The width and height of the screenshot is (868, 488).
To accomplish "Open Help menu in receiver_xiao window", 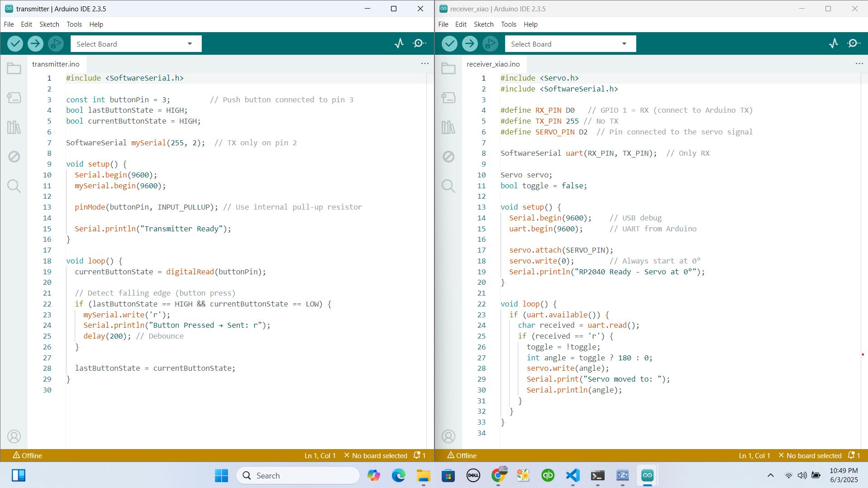I will tap(530, 24).
